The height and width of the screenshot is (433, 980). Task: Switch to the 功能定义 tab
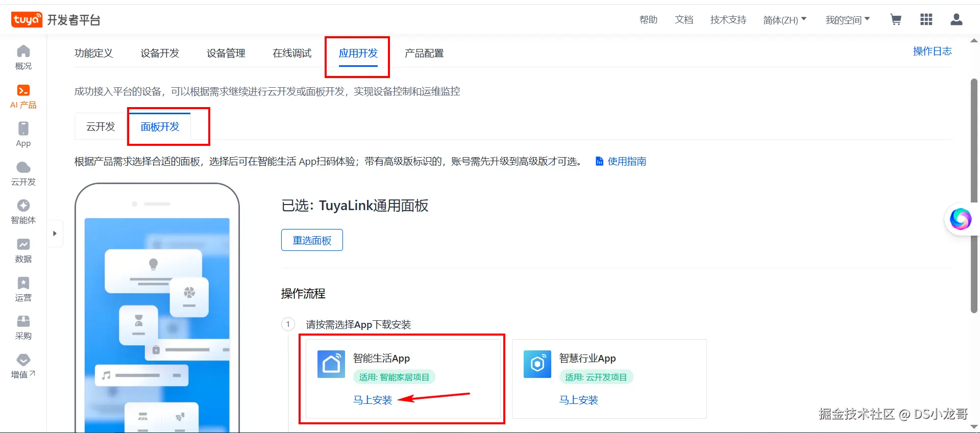coord(93,53)
